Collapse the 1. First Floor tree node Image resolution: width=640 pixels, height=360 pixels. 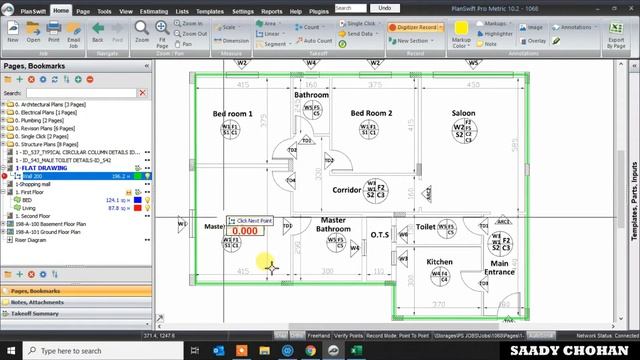click(x=3, y=192)
